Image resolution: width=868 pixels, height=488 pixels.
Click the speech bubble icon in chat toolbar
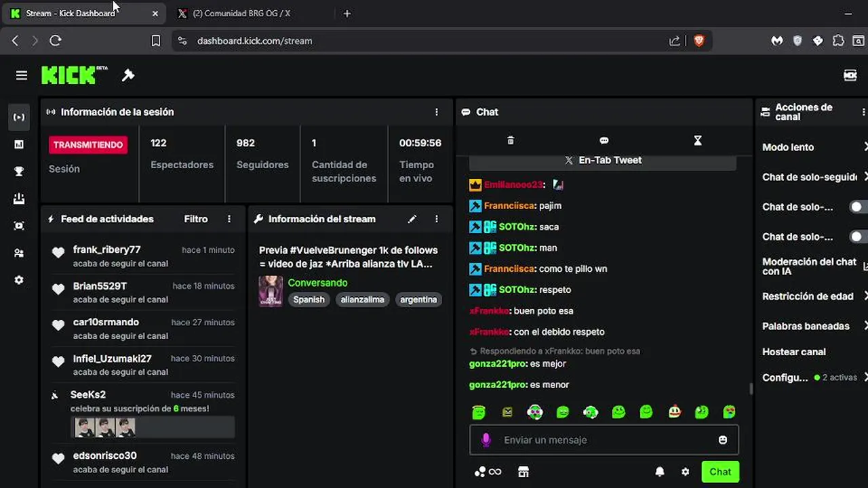point(604,140)
